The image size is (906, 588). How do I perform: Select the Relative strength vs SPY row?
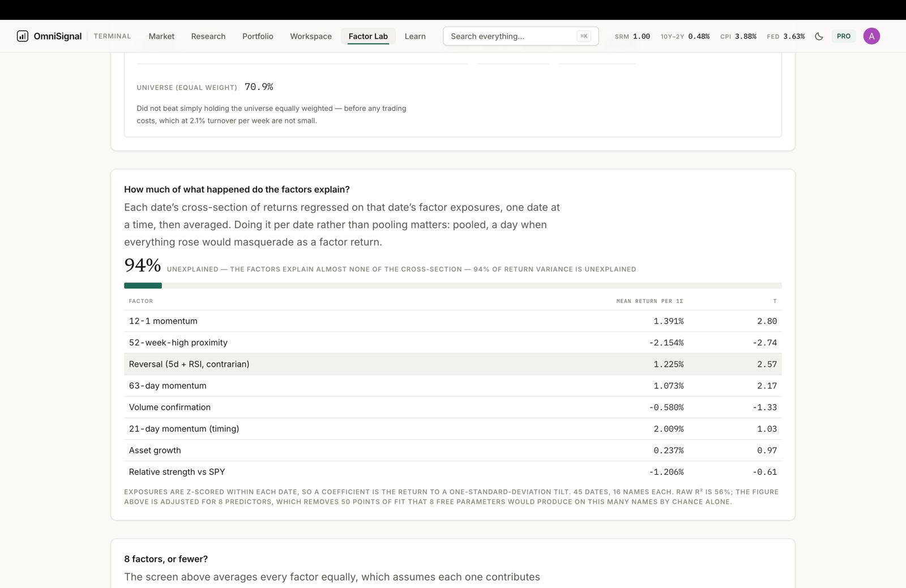[x=453, y=471]
